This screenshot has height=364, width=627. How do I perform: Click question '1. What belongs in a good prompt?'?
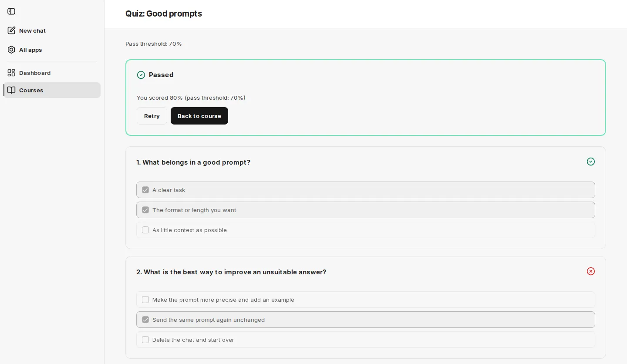pos(193,162)
